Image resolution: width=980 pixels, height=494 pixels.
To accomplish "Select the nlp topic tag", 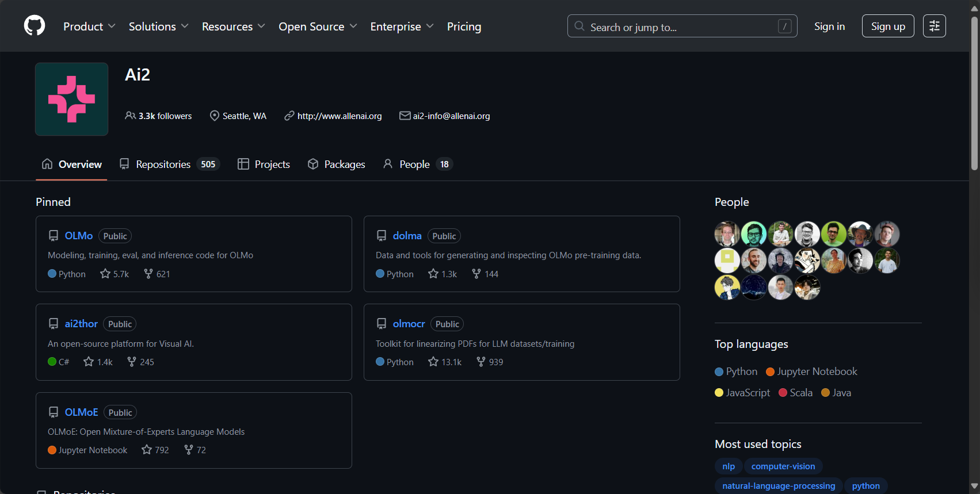I will (x=729, y=466).
